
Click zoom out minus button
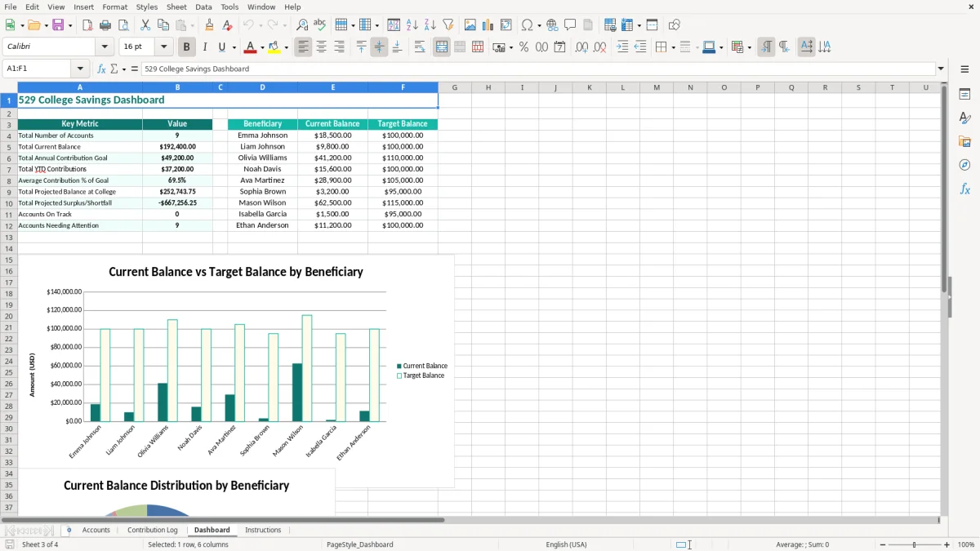point(883,544)
